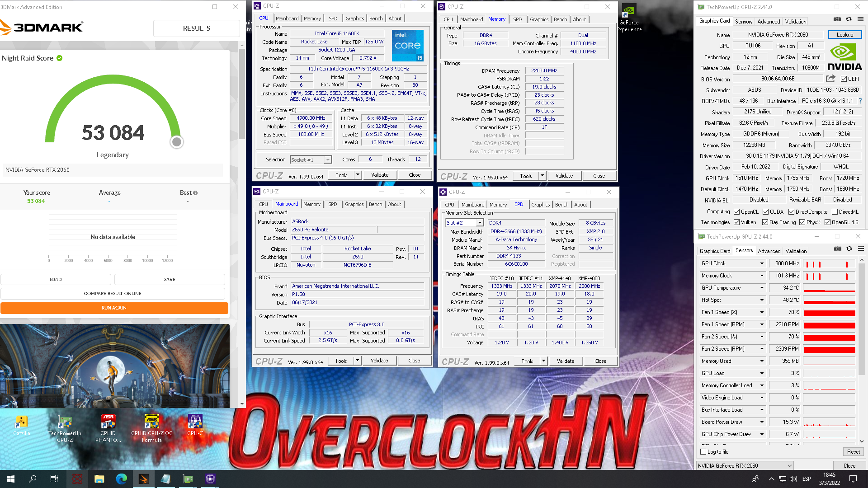Open GeForce Experience desktop shortcut

(629, 19)
